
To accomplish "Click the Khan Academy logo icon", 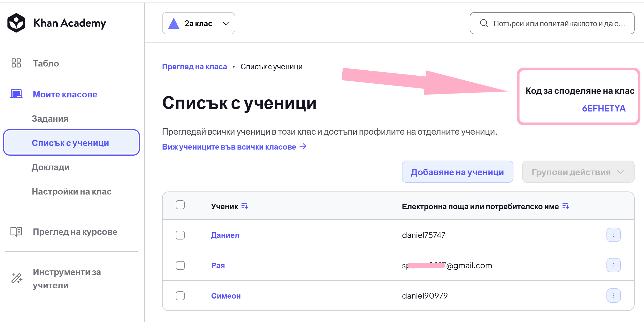I will [16, 23].
